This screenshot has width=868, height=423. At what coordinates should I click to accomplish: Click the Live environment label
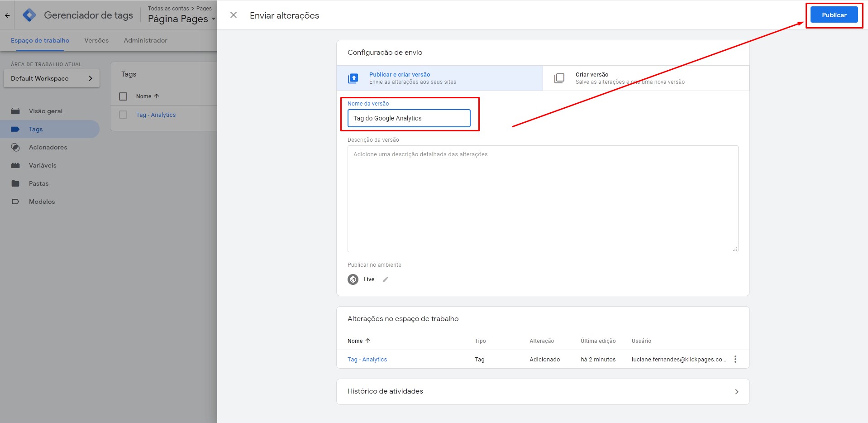tap(369, 279)
